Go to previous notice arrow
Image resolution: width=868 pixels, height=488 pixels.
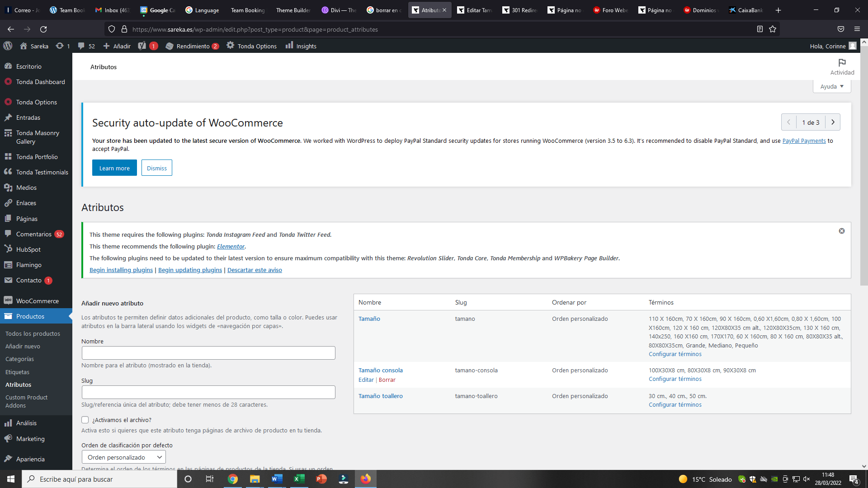(789, 122)
